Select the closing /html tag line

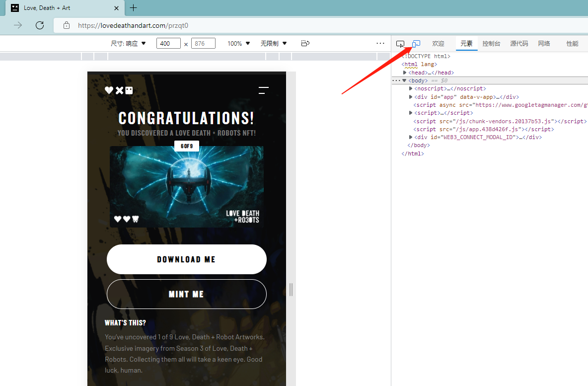[x=413, y=154]
